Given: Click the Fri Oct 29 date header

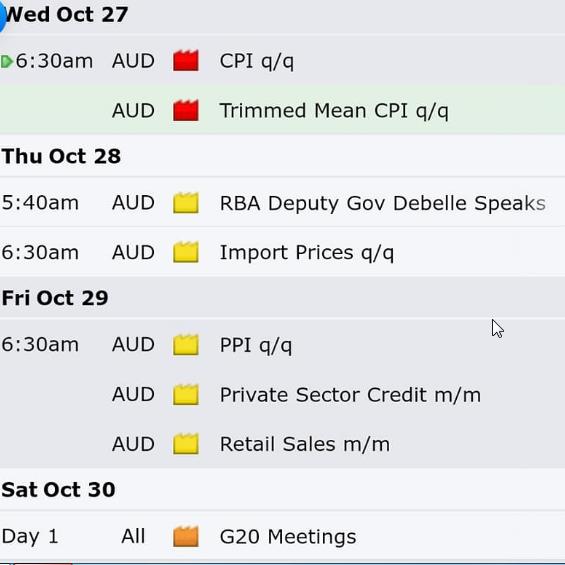Looking at the screenshot, I should [x=55, y=298].
